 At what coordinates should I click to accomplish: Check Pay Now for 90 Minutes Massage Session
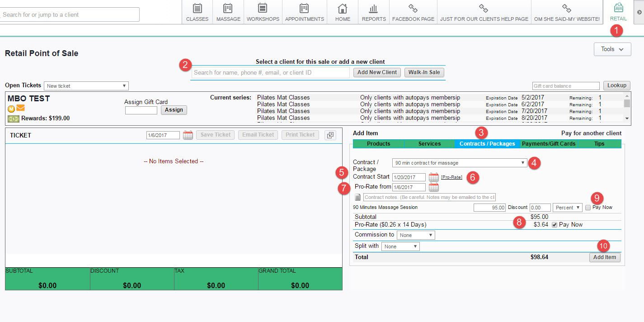tap(588, 208)
